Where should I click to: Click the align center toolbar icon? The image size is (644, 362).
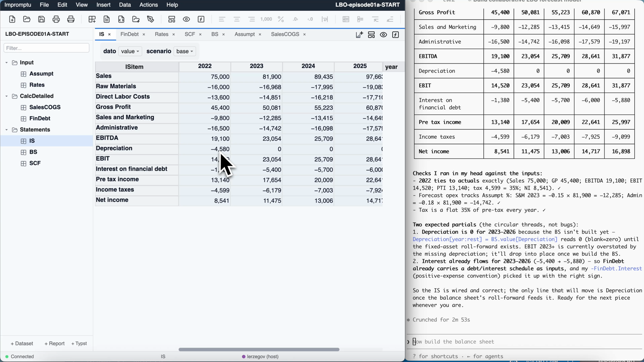(237, 19)
